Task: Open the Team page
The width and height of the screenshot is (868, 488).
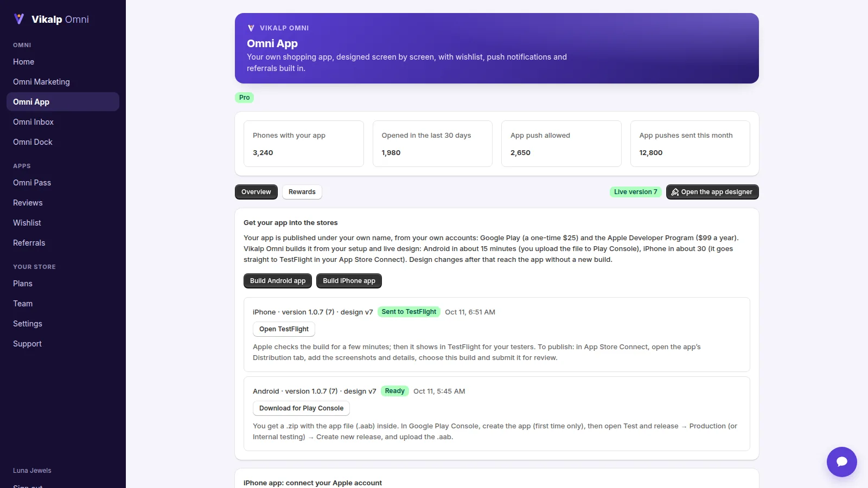Action: coord(63,304)
